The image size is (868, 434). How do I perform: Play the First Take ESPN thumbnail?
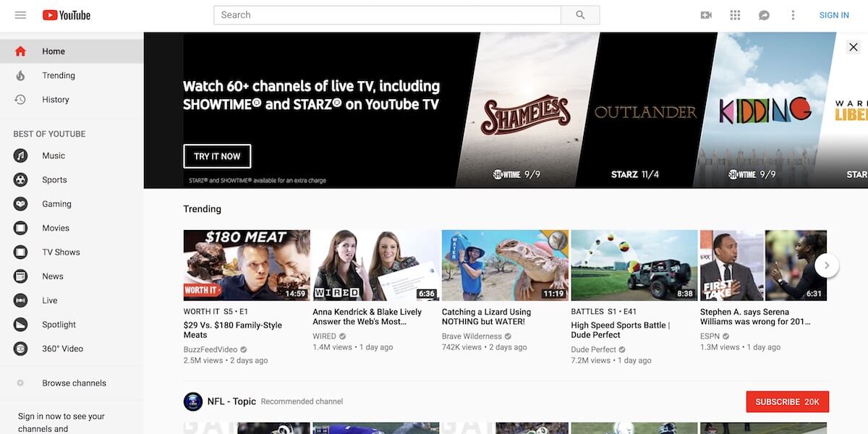pyautogui.click(x=763, y=265)
